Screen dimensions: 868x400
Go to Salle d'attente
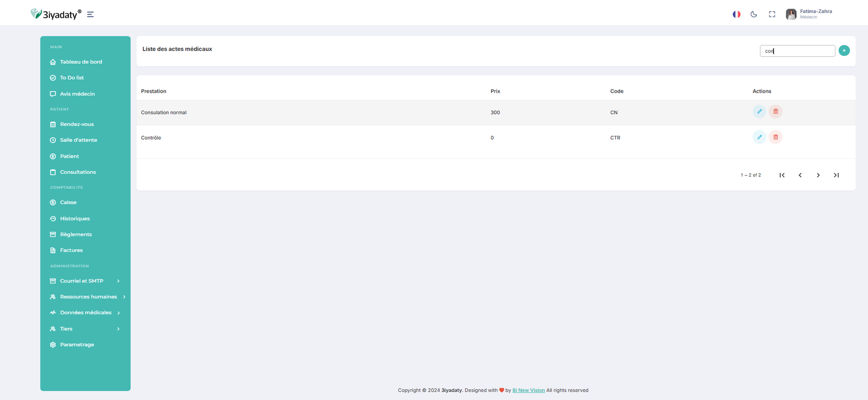tap(78, 140)
